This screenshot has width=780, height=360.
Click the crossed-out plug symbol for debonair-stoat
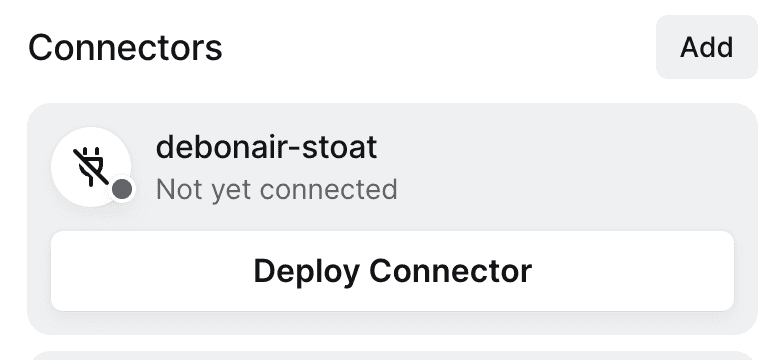(x=91, y=167)
